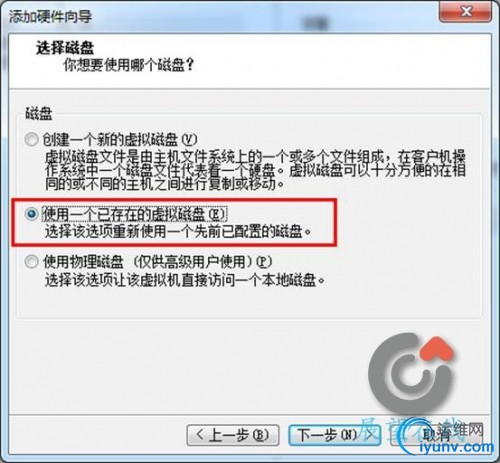Click the 使用一个已存在的虚拟磁盘(E) label text
The image size is (500, 463).
[134, 214]
